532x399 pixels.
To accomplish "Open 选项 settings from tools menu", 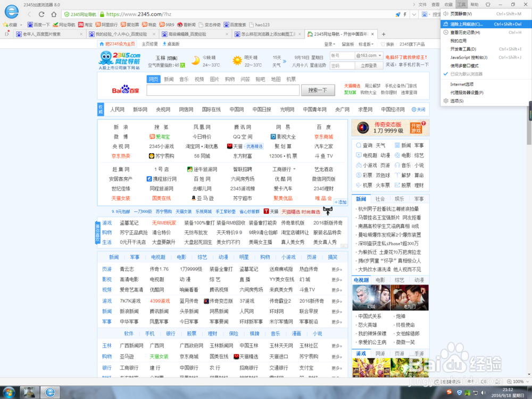I will point(486,101).
